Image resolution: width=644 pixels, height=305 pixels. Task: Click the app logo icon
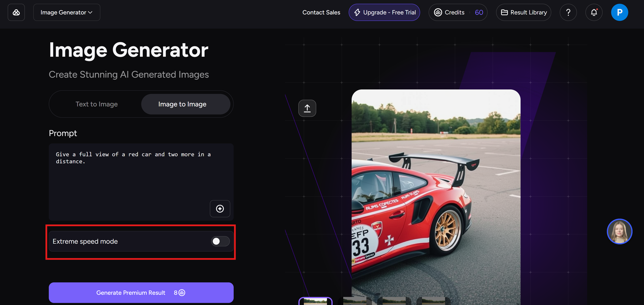pos(16,12)
